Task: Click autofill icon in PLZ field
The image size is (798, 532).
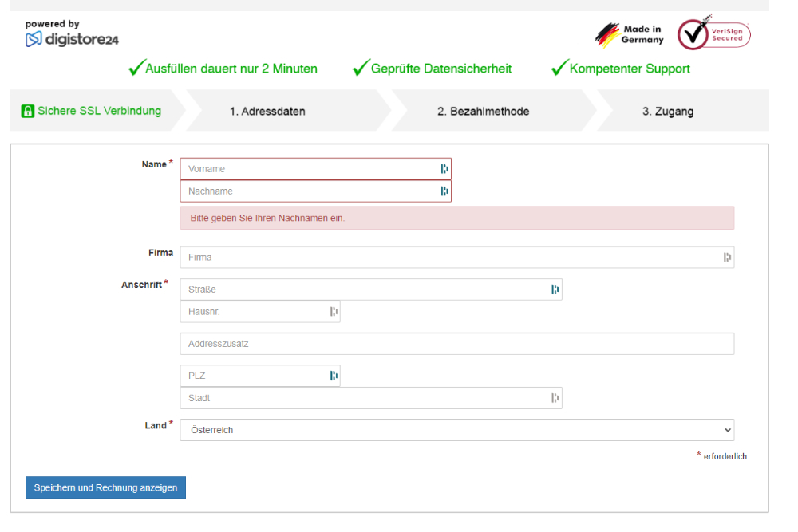Action: pos(334,376)
